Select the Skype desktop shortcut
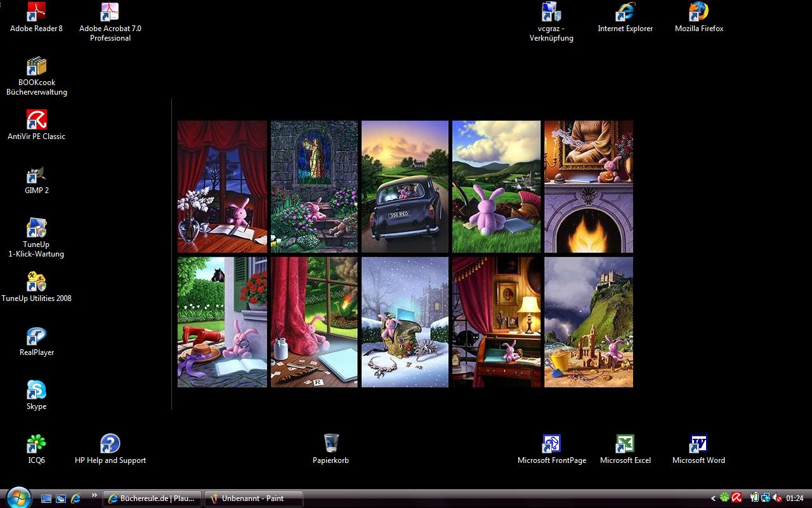Viewport: 812px width, 508px height. click(x=36, y=391)
